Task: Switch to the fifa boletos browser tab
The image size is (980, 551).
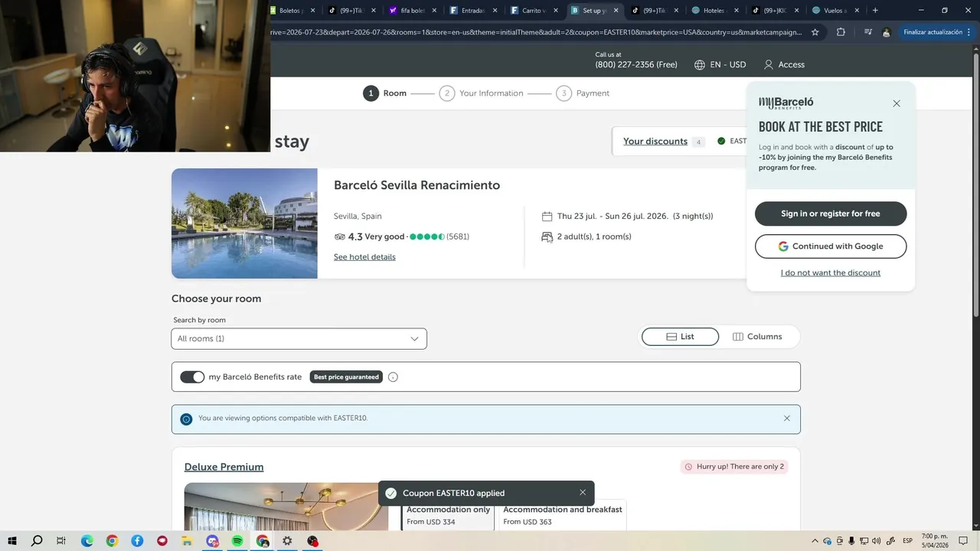Action: coord(413,11)
